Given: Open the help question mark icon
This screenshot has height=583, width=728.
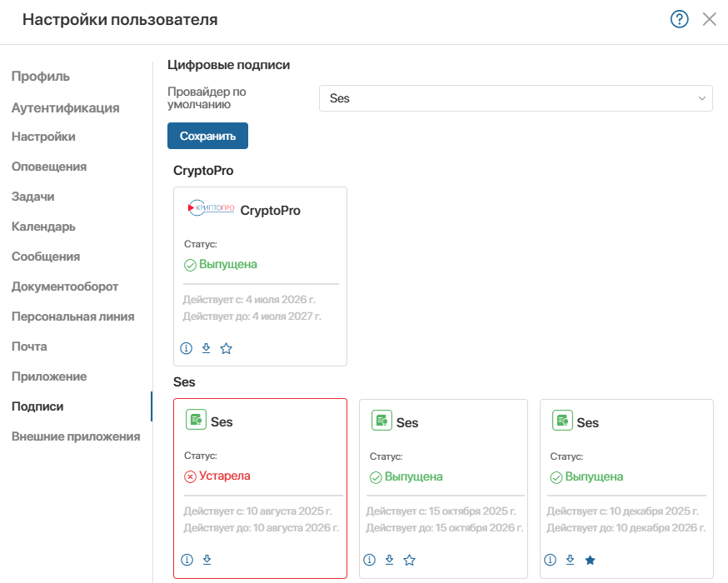Looking at the screenshot, I should coord(679,19).
